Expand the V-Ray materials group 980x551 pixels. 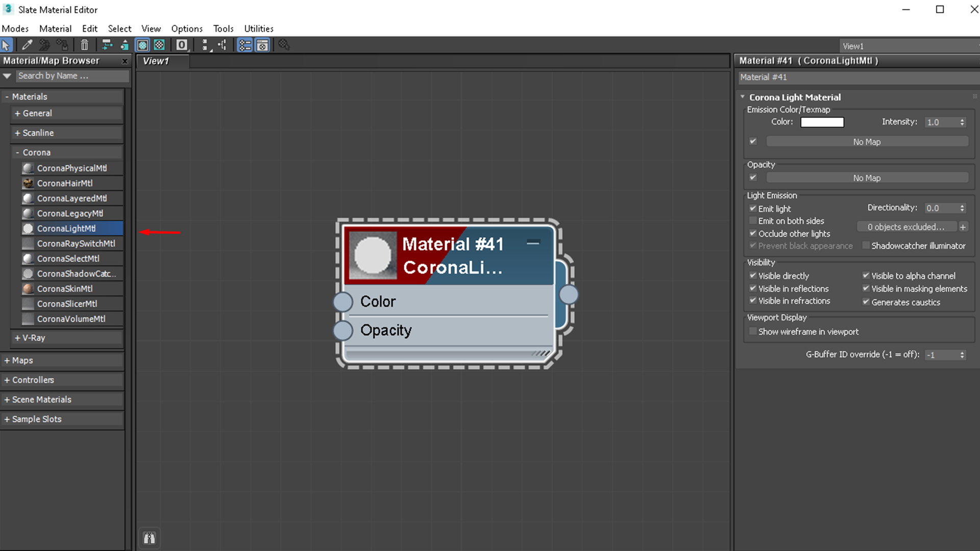point(67,338)
